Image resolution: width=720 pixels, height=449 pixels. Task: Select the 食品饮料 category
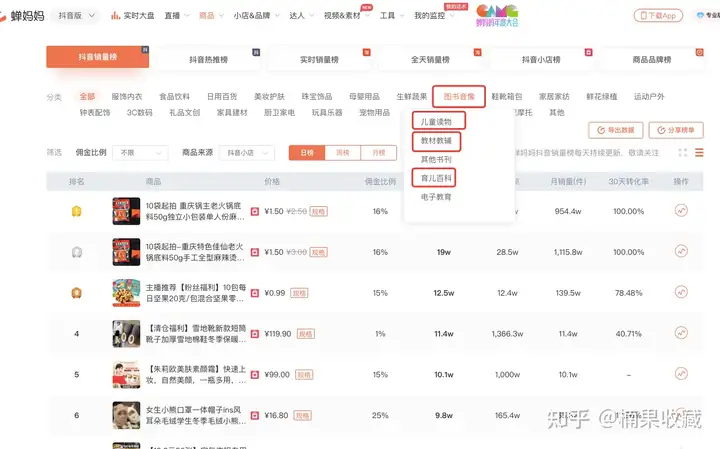pos(174,96)
